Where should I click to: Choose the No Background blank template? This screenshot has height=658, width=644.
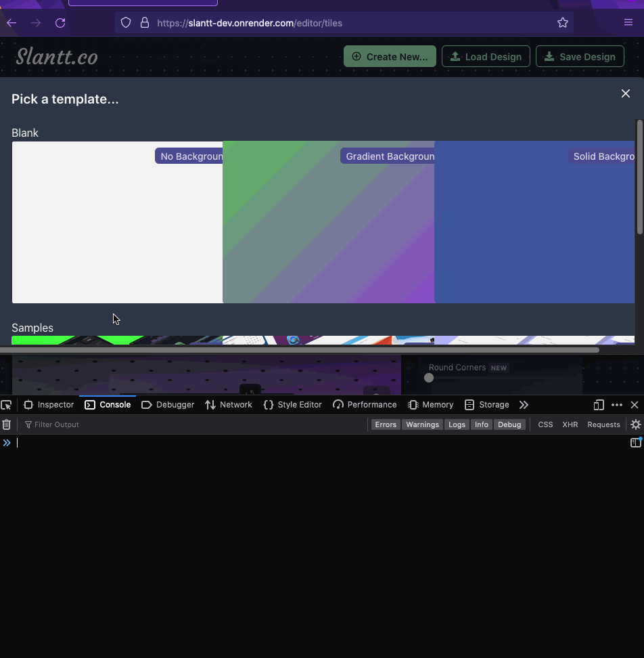(x=118, y=222)
